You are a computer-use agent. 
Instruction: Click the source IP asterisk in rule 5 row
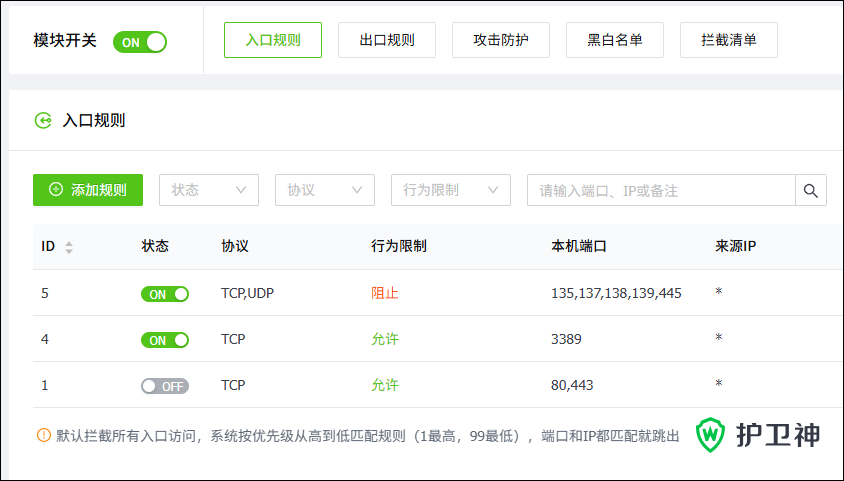click(719, 292)
